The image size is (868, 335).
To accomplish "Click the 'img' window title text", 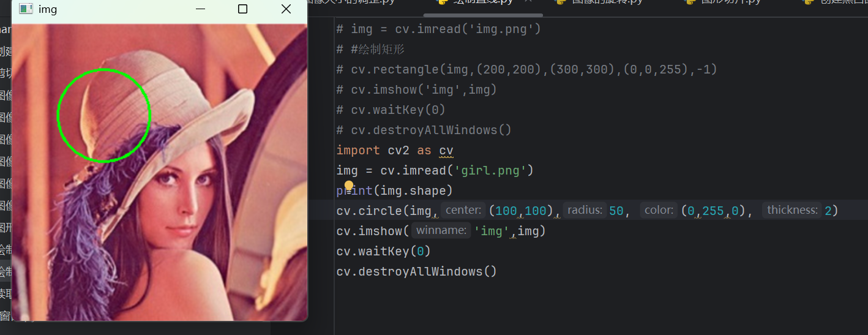I will click(48, 9).
